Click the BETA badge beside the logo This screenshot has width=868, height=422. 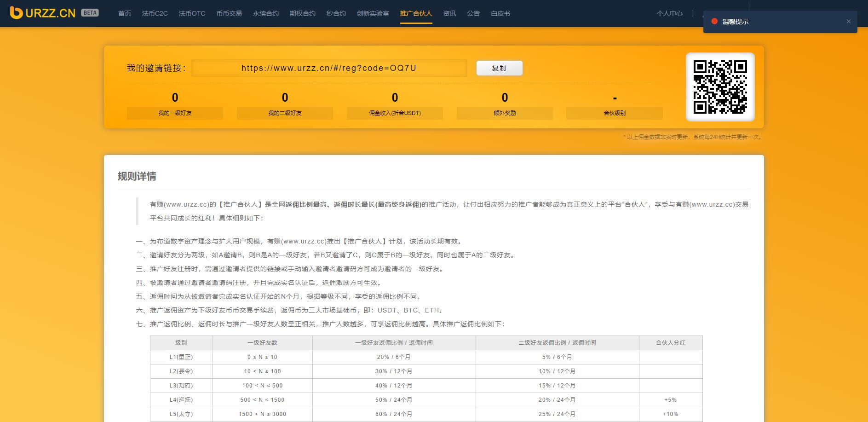click(90, 13)
